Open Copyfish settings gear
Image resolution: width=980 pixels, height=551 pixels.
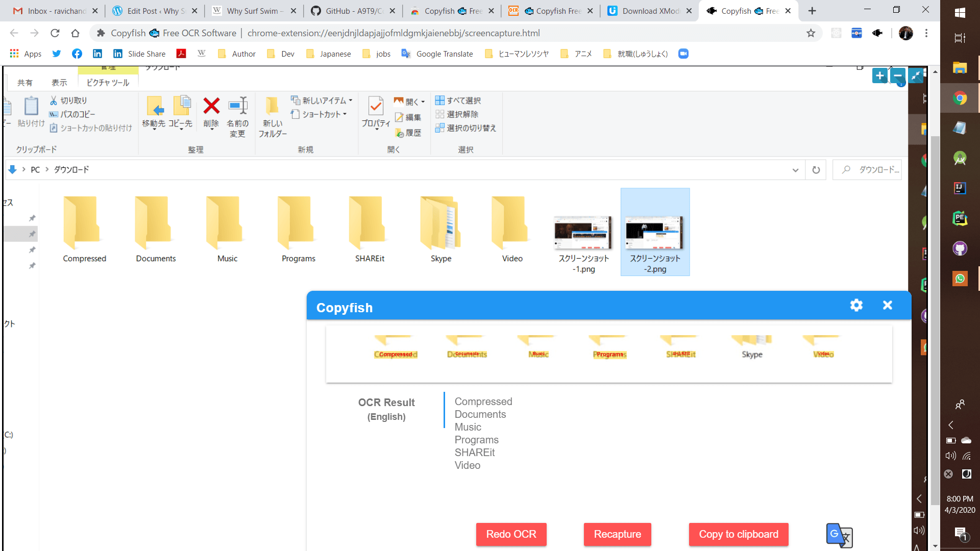click(856, 305)
